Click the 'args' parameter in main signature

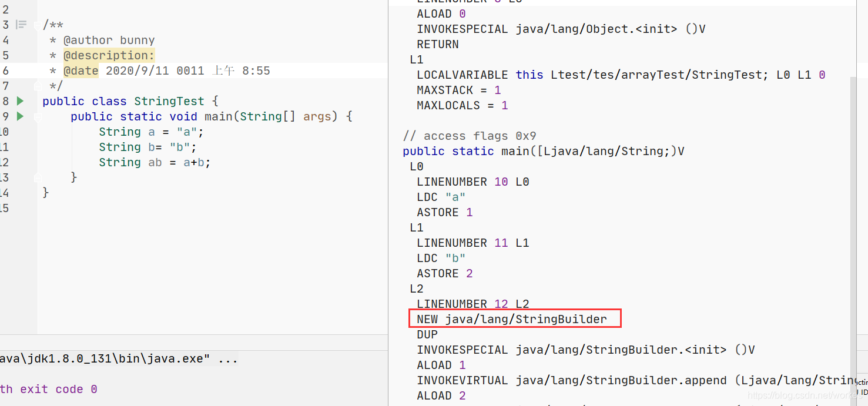click(x=317, y=116)
